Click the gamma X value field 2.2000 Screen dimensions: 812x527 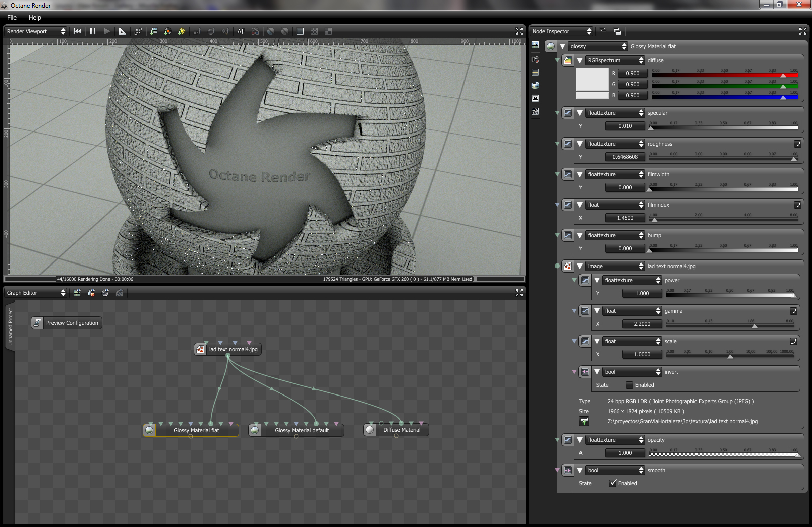point(642,324)
